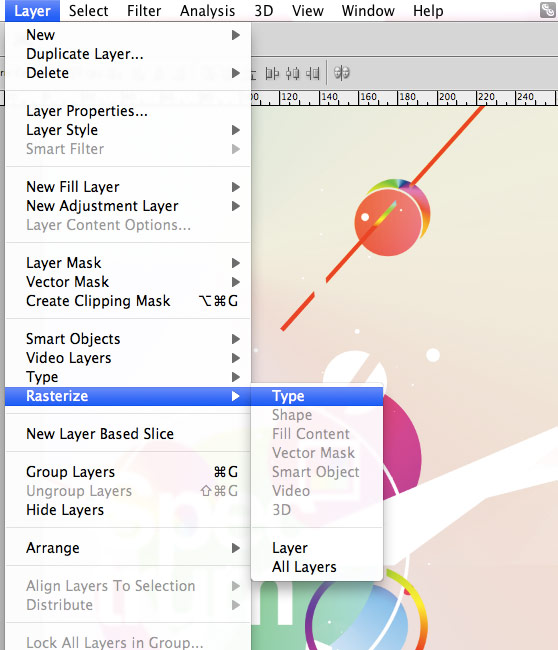Click the Auto-Align Layers faces icon

(342, 73)
